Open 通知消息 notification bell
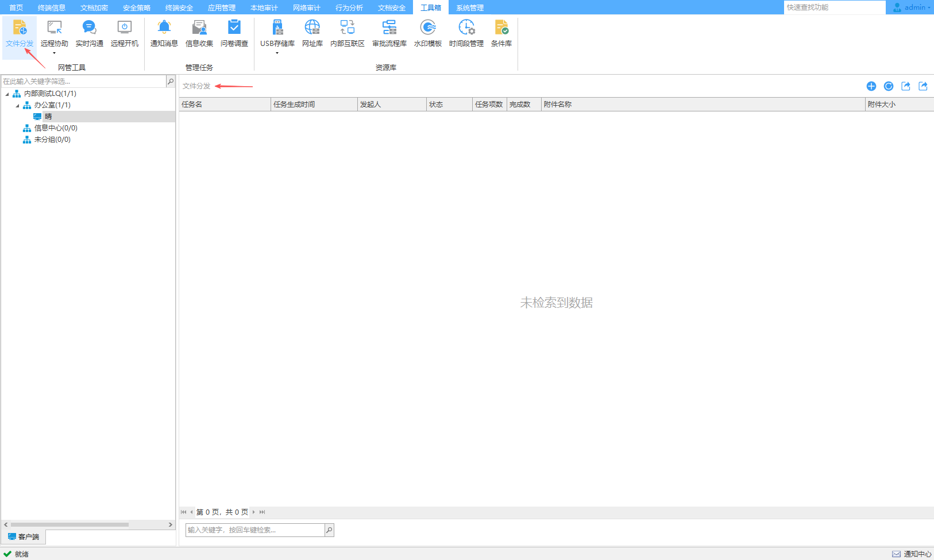 164,33
